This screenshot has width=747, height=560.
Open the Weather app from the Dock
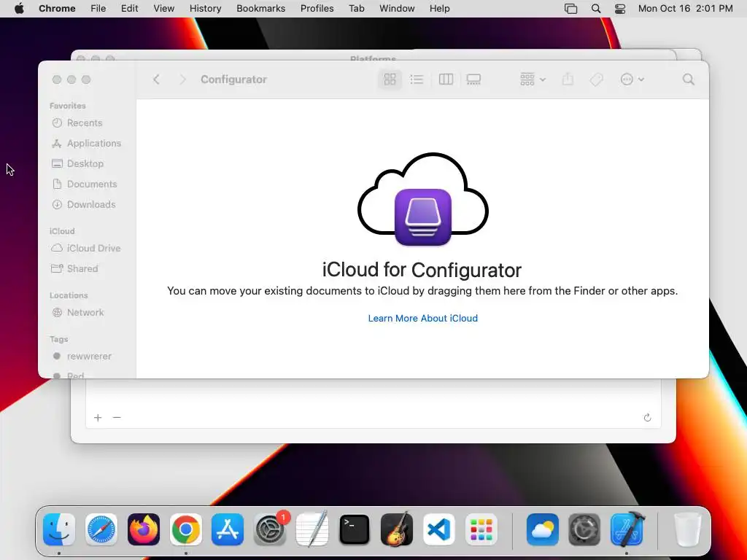[543, 529]
